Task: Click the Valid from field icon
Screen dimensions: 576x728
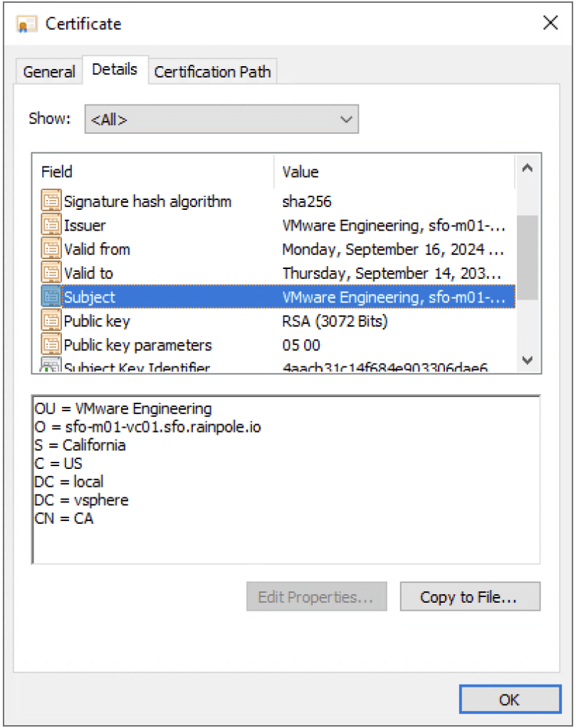Action: point(51,250)
